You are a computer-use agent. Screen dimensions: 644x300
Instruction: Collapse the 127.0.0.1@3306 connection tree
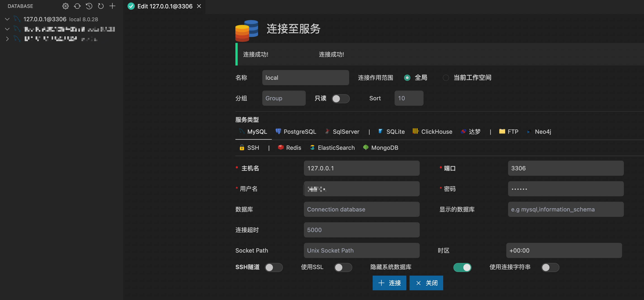coord(7,19)
